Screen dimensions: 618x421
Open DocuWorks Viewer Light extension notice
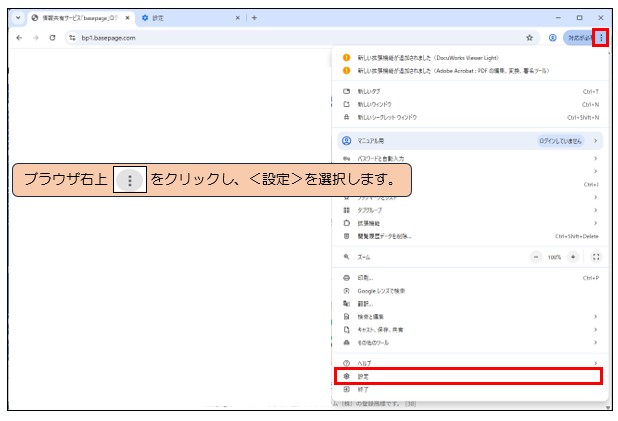470,58
